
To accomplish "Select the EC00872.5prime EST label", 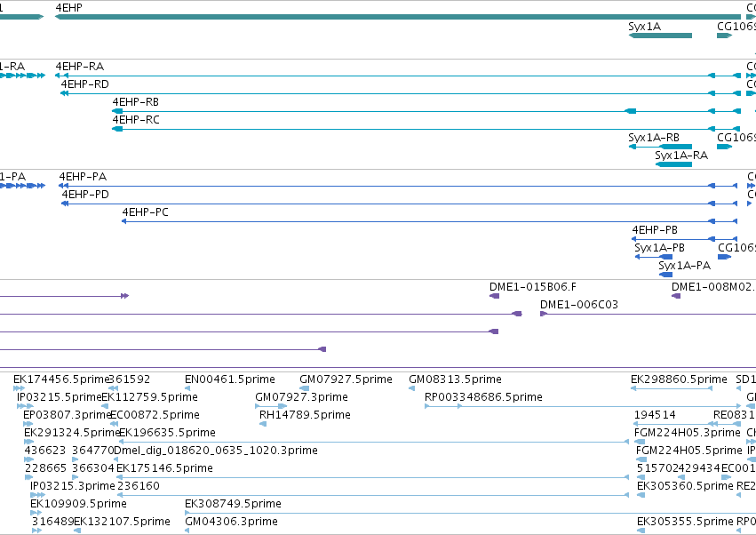I will (155, 415).
